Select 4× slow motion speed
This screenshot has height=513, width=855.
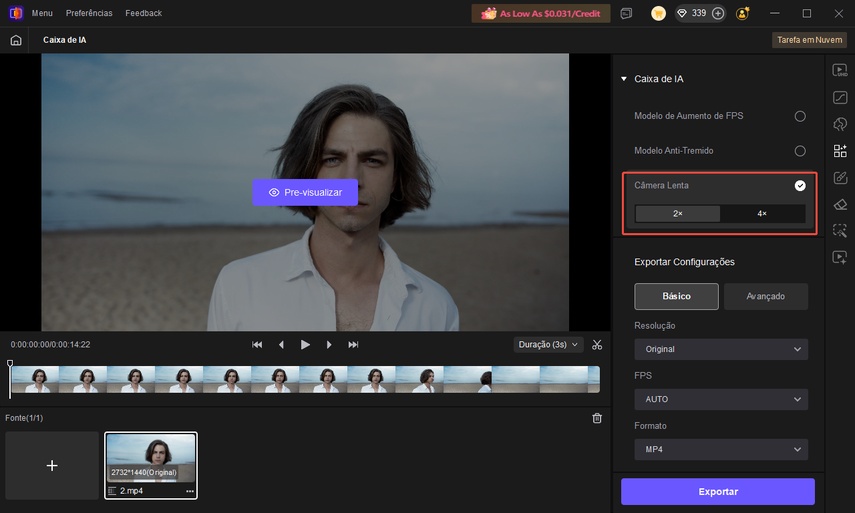pos(762,214)
